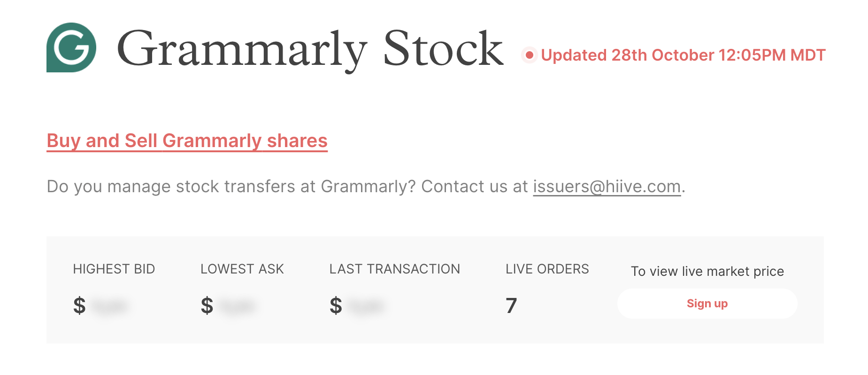Click the issuers@hiive.com email link
The width and height of the screenshot is (868, 375).
[x=607, y=187]
